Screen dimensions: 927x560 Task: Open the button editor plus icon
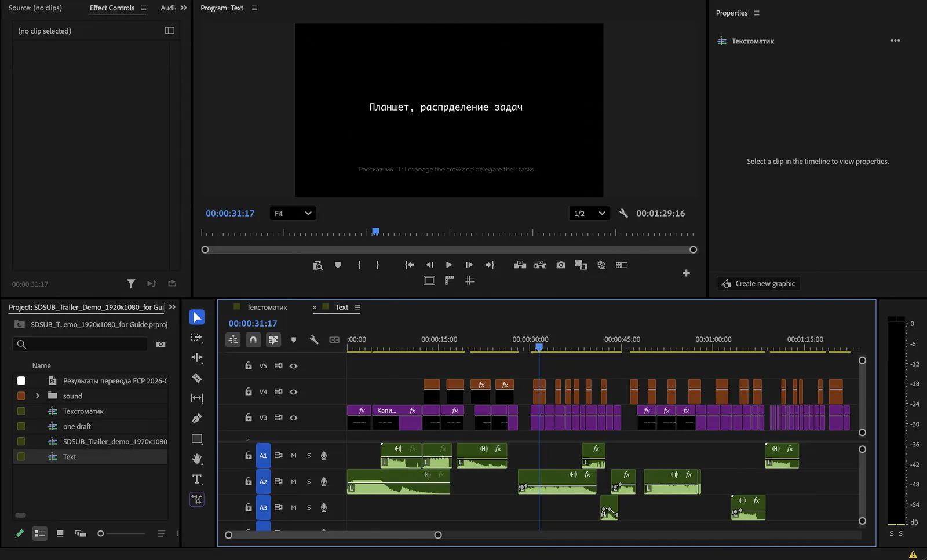[686, 273]
